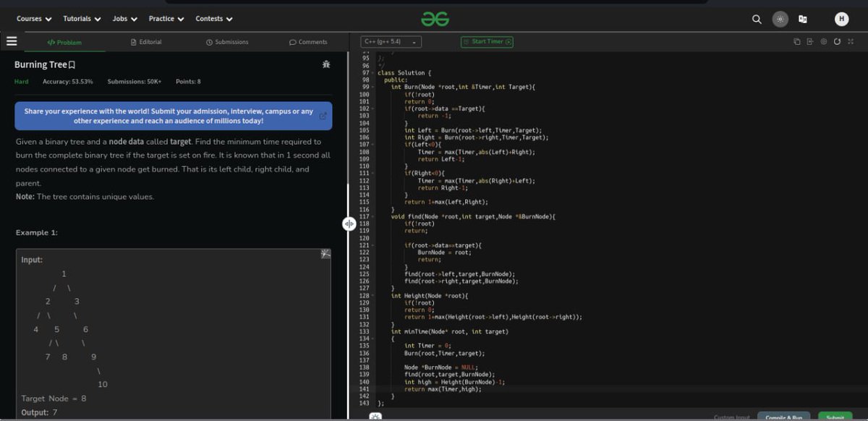868x421 pixels.
Task: Open the site navigation hamburger menu
Action: 12,41
